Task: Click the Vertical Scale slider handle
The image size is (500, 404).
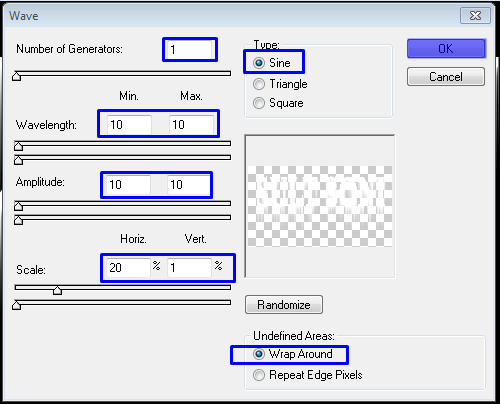Action: click(17, 305)
